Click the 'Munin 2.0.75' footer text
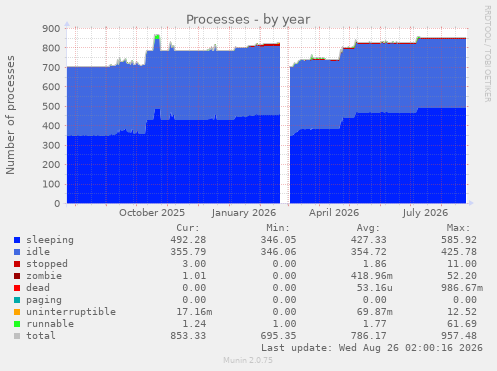Image resolution: width=497 pixels, height=371 pixels. [x=248, y=360]
